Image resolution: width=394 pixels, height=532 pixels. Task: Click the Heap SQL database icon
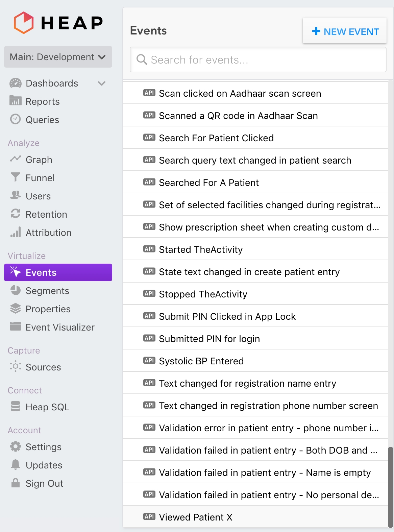(x=16, y=407)
